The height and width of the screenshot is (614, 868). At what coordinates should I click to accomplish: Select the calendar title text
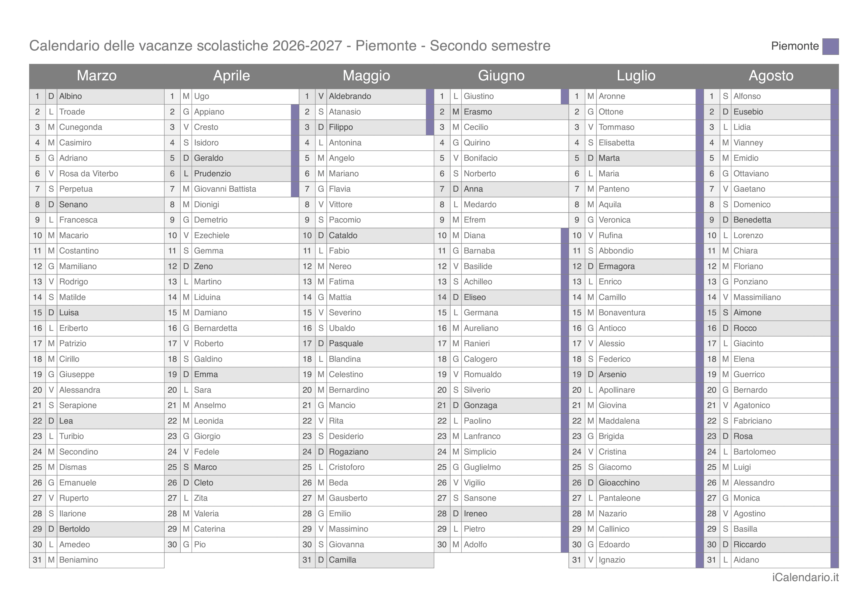(290, 46)
